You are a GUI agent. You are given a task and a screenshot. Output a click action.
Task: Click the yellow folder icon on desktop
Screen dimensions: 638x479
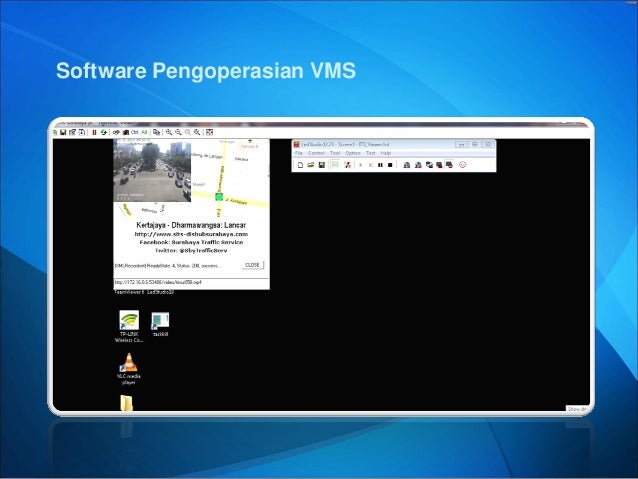coord(127,403)
